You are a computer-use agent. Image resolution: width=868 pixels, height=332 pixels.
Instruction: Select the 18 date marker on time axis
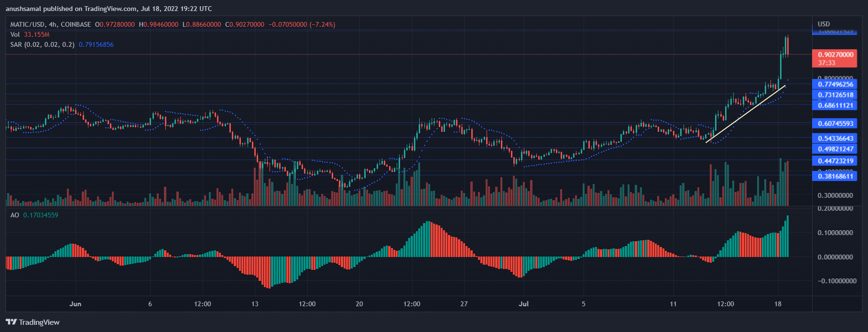point(778,304)
